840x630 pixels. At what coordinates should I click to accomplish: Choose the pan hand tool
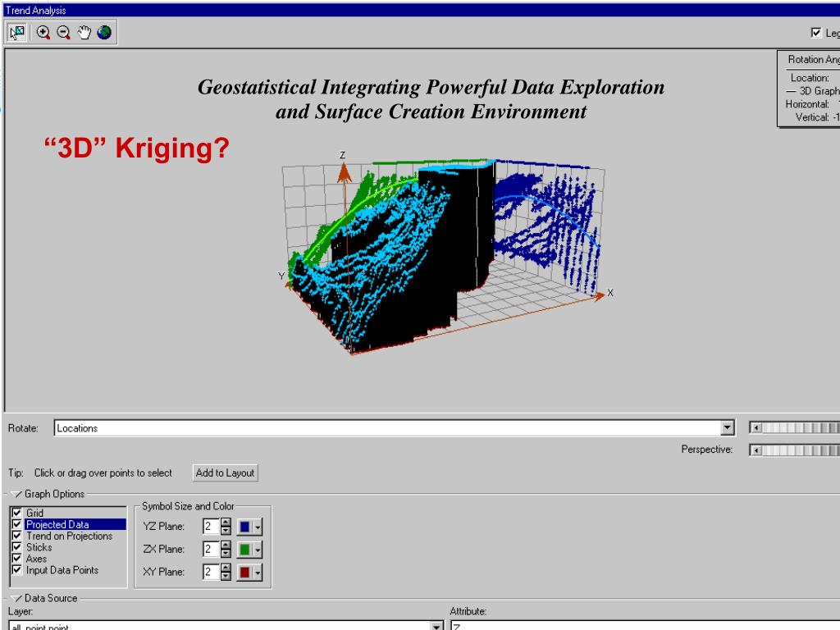tap(84, 33)
